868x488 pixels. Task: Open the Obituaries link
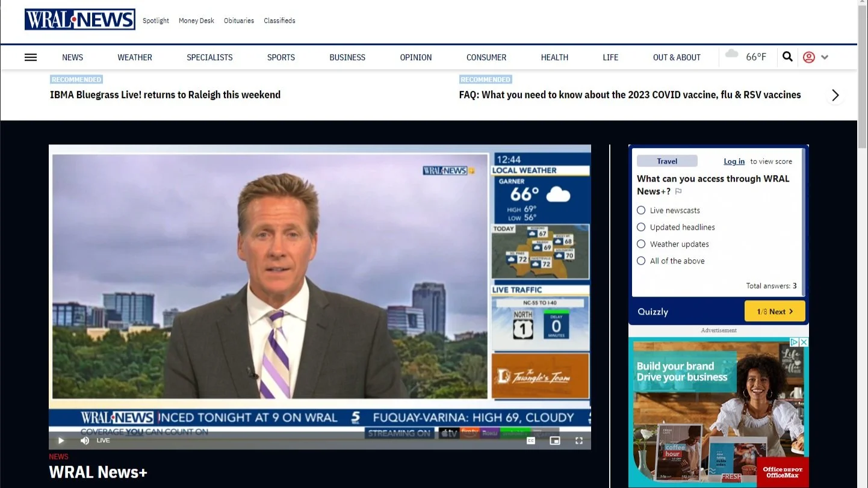(239, 20)
